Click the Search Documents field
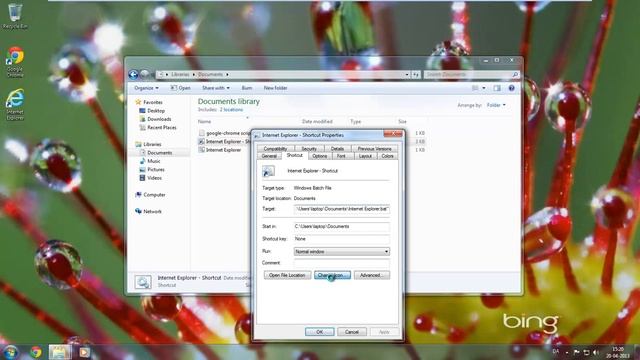This screenshot has width=640, height=360. tap(467, 74)
